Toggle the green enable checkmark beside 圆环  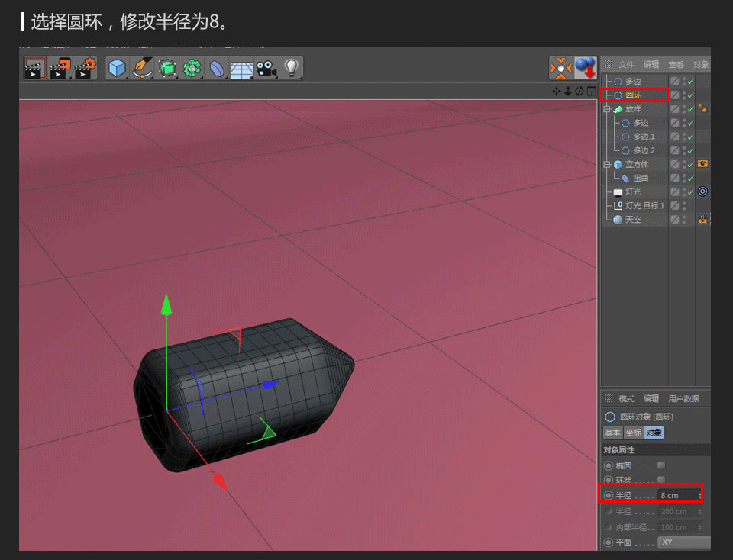[x=691, y=95]
